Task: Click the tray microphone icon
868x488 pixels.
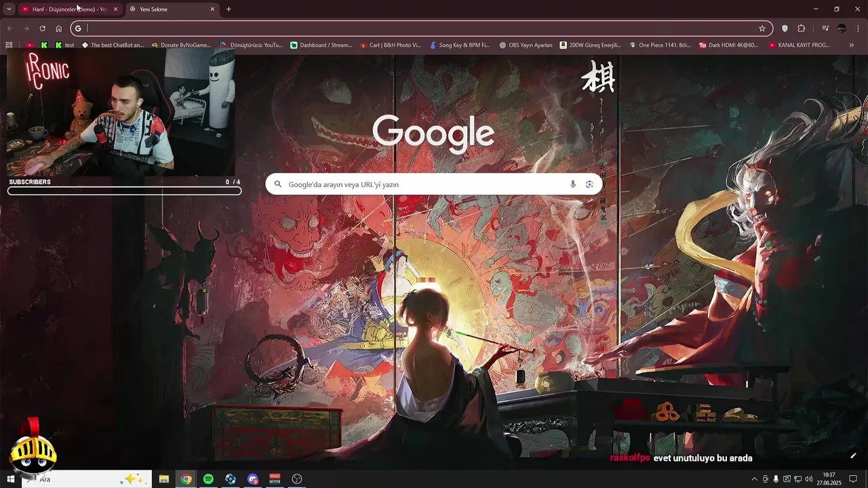Action: pos(776,479)
